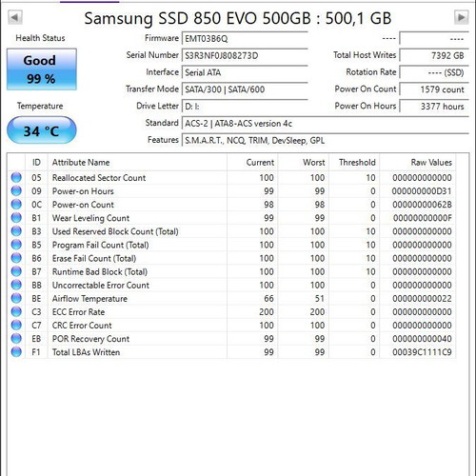The width and height of the screenshot is (476, 476).
Task: Select status icon for Erase Fail Count
Action: (16, 258)
